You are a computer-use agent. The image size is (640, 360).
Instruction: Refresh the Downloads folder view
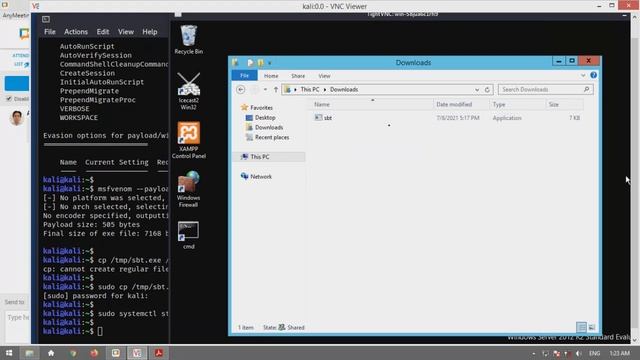487,89
